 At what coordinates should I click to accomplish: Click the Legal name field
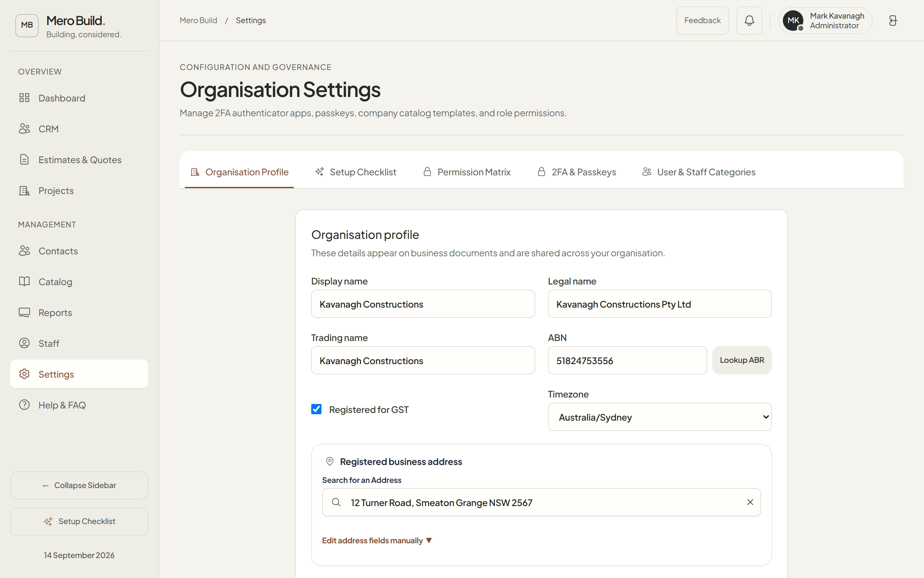click(x=659, y=304)
